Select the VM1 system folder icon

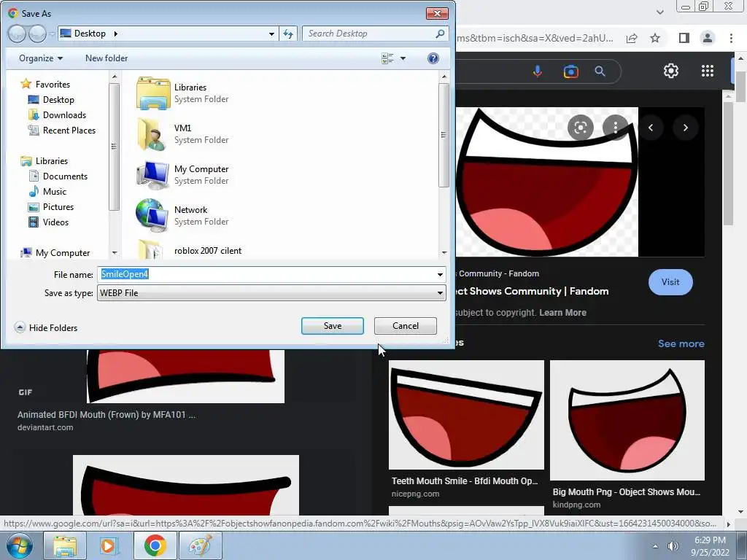tap(153, 134)
